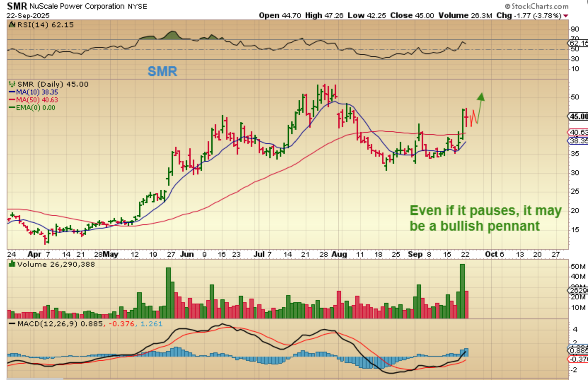Click the MA(50) 40.63 legend text
Screen dimensions: 588x380
pos(37,100)
